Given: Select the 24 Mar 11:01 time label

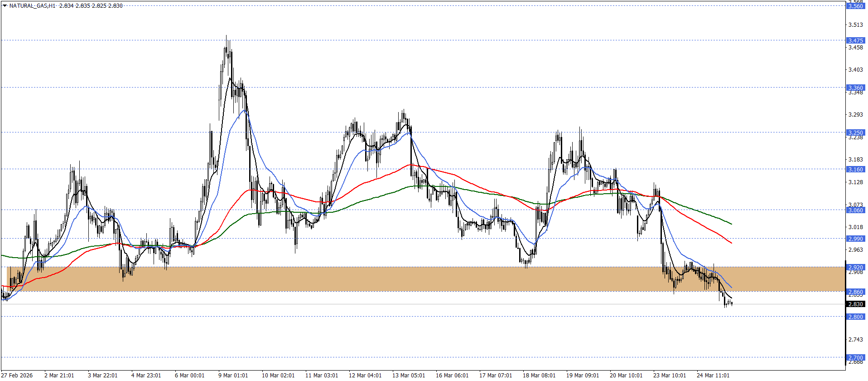Looking at the screenshot, I should 713,375.
